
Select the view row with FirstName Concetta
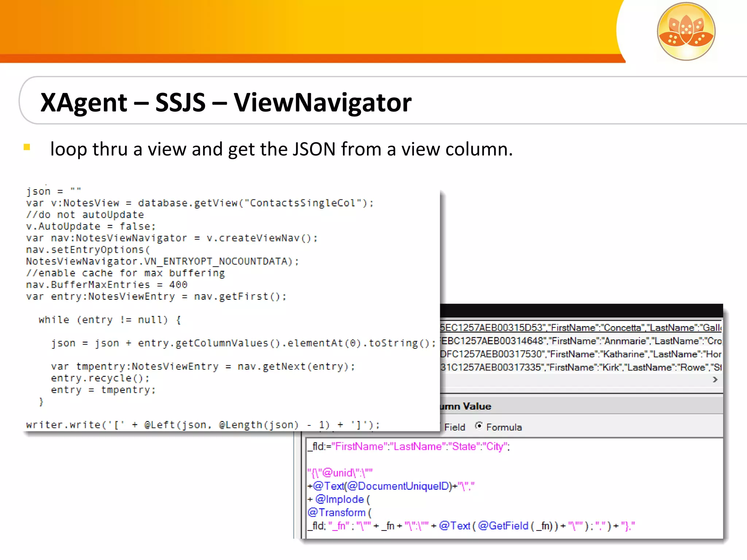point(581,328)
